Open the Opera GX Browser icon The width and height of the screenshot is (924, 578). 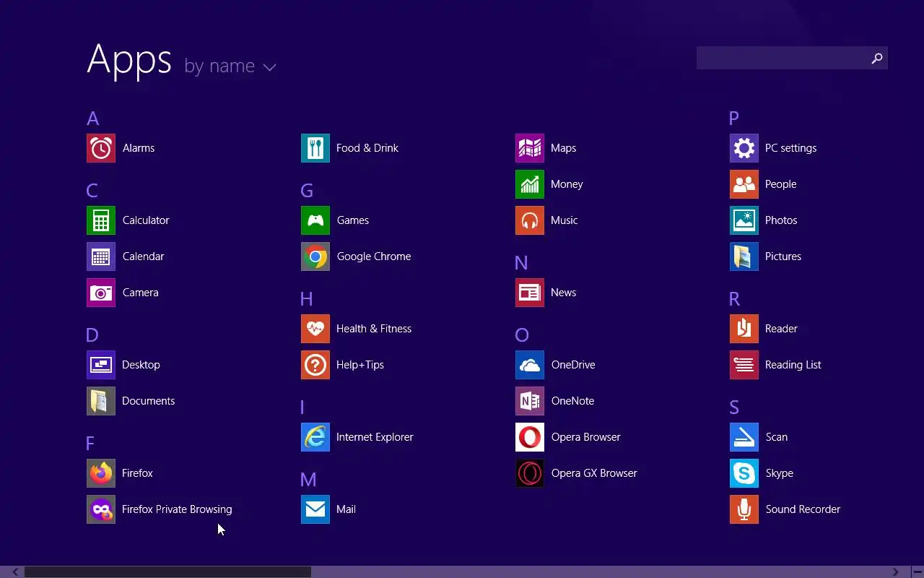click(530, 473)
